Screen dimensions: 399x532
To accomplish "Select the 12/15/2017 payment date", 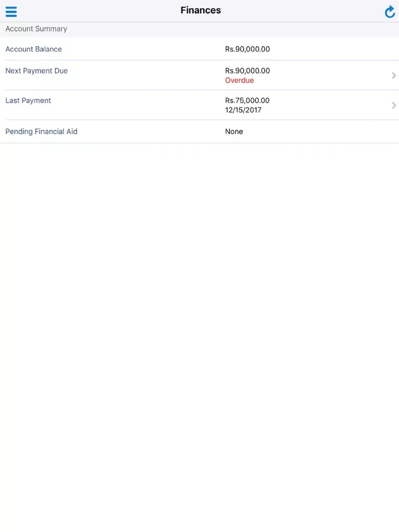I will point(243,110).
